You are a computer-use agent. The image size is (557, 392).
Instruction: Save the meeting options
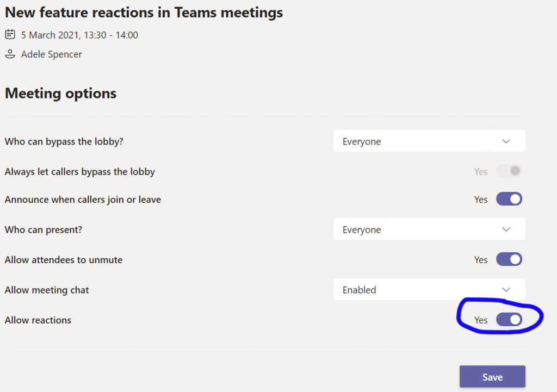492,377
